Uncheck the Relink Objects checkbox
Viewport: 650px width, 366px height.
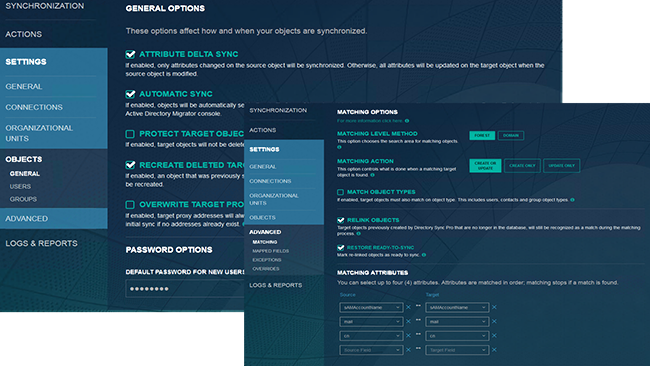pos(340,220)
